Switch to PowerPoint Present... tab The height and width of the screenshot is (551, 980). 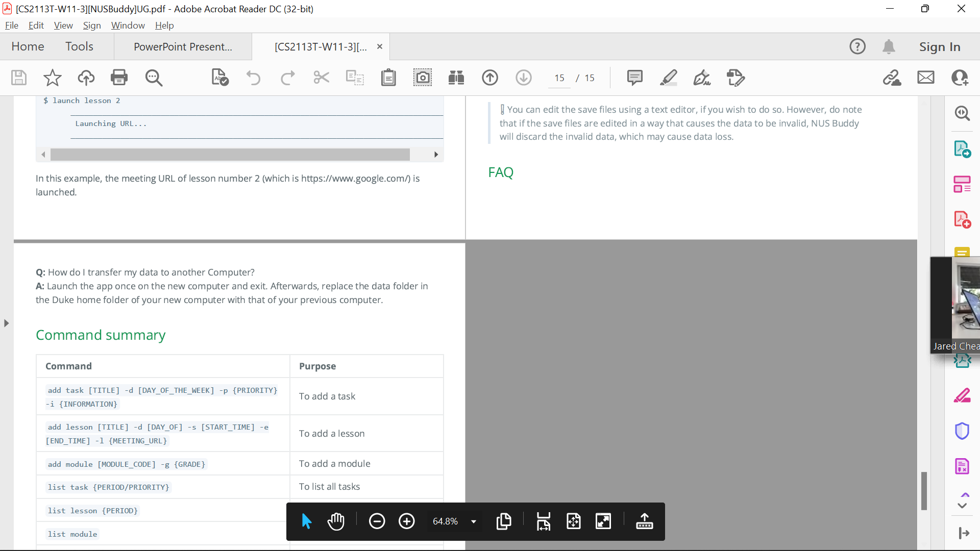[x=183, y=47]
